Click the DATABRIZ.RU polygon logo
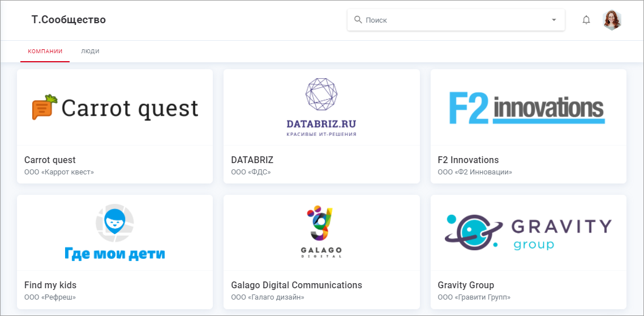The image size is (644, 316). 321,108
